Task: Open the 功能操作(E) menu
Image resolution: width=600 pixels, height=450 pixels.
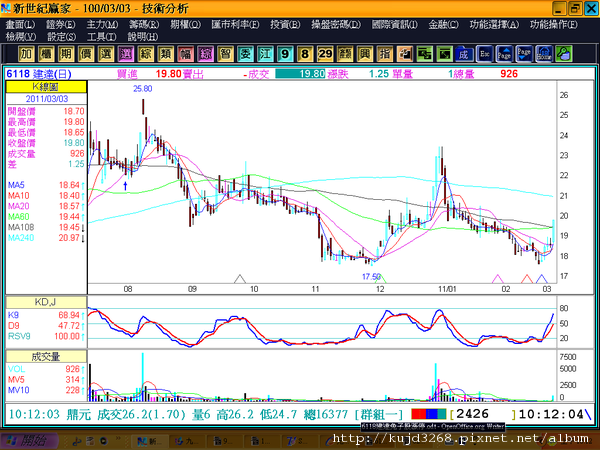Action: coord(554,24)
